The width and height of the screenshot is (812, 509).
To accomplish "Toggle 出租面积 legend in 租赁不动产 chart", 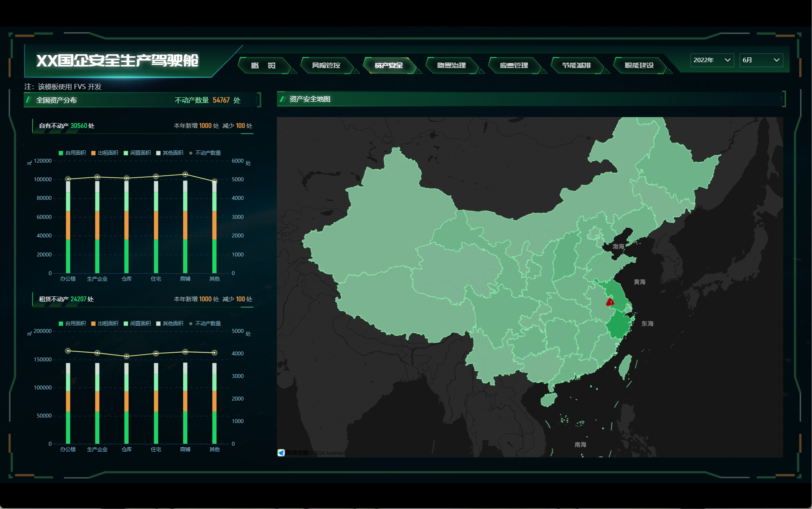I will 104,323.
